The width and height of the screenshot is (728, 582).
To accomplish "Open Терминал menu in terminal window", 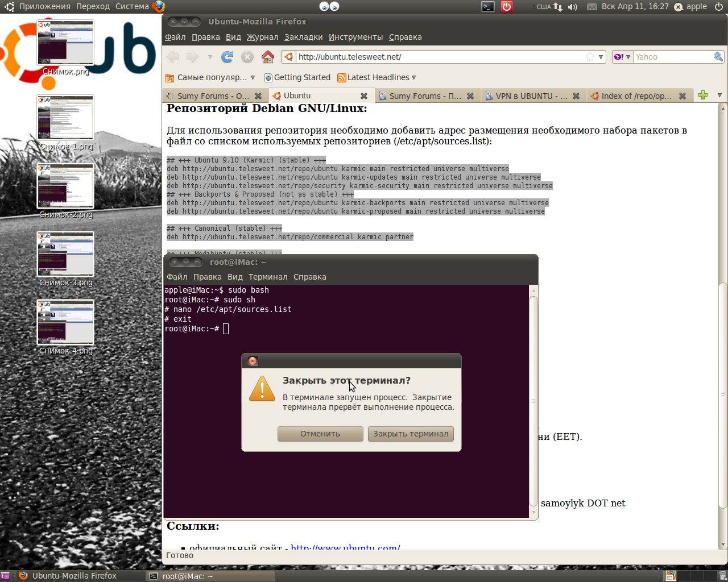I will pyautogui.click(x=267, y=277).
